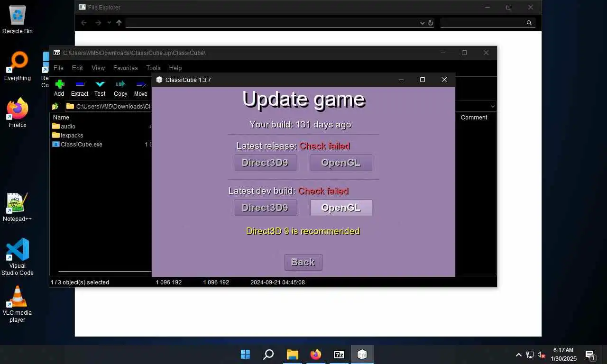Click the up-folder icon beside 7-Zip path
This screenshot has height=364, width=607.
[55, 106]
